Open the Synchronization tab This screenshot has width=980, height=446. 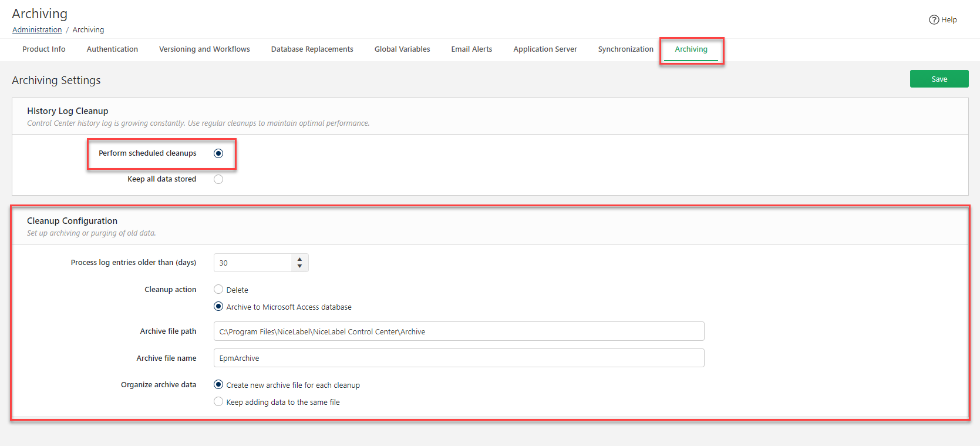pyautogui.click(x=625, y=49)
